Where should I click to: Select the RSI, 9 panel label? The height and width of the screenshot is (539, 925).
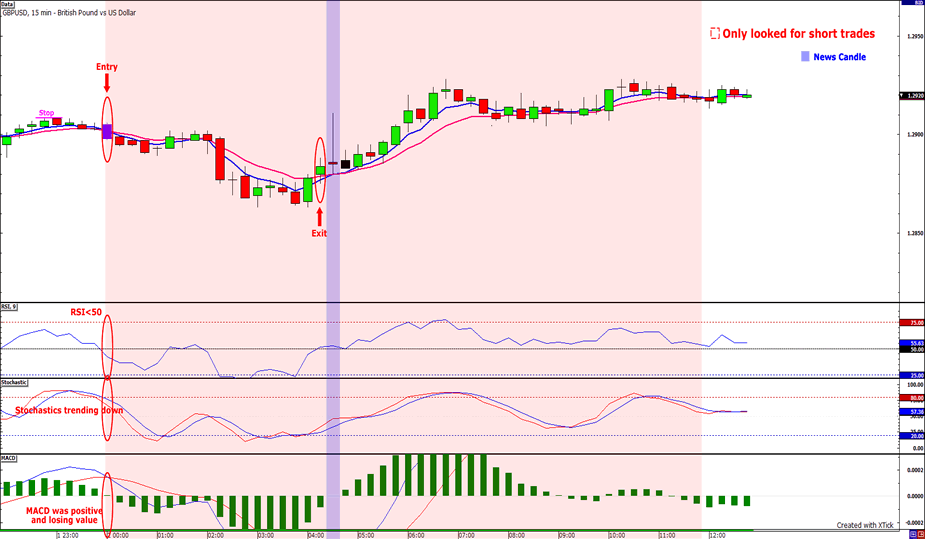point(9,307)
